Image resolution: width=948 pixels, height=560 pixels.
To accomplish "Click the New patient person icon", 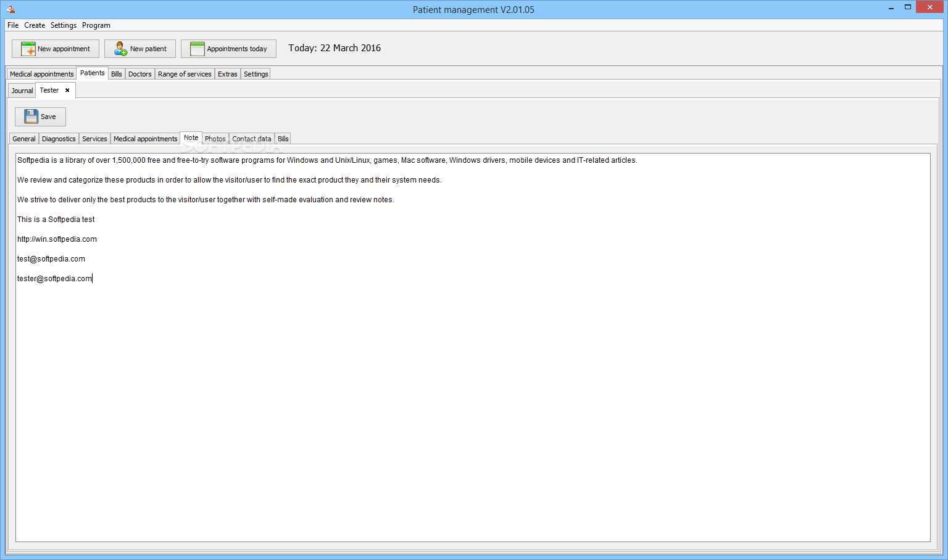I will pos(120,49).
